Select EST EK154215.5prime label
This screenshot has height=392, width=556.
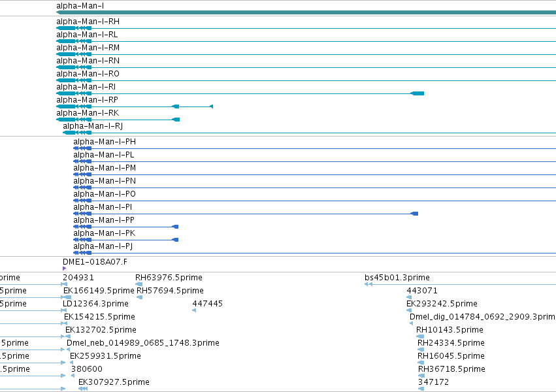[x=100, y=318]
